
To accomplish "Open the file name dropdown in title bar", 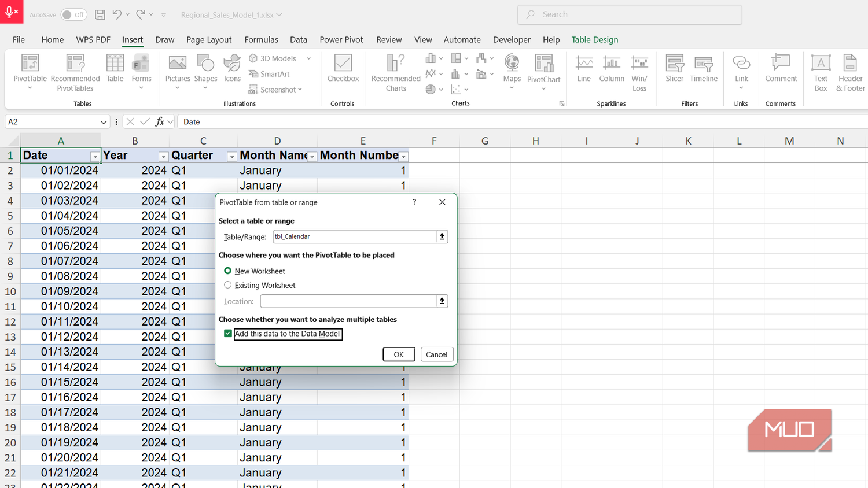I will [279, 15].
